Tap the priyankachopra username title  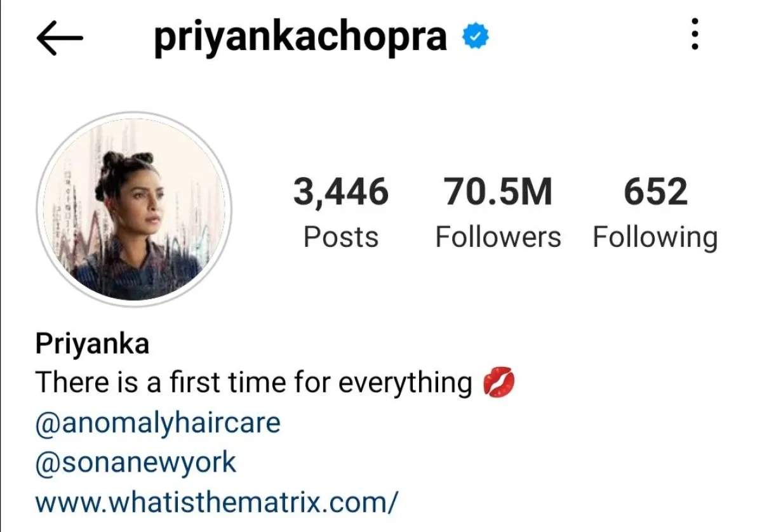pos(300,37)
